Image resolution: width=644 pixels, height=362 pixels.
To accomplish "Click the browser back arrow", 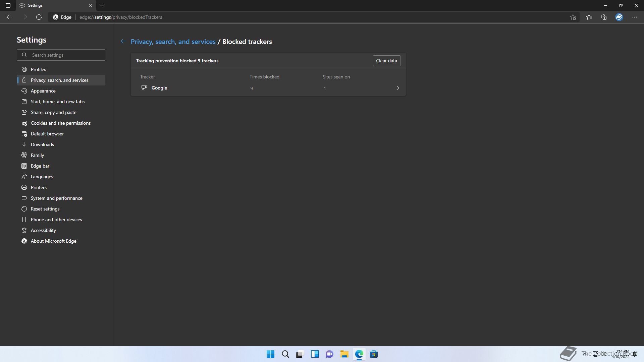I will point(9,17).
